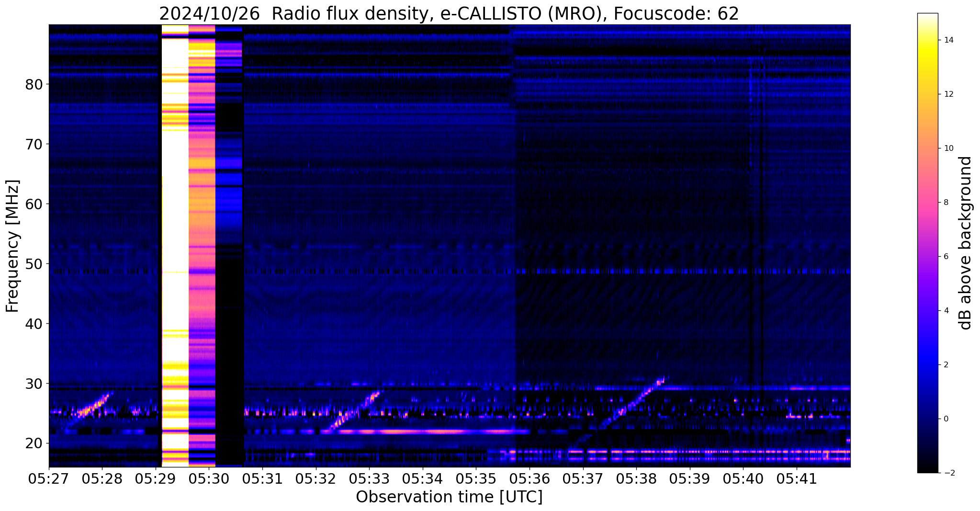Click the 05:38 time tick label
Viewport: 980px width, 511px height.
coord(636,478)
